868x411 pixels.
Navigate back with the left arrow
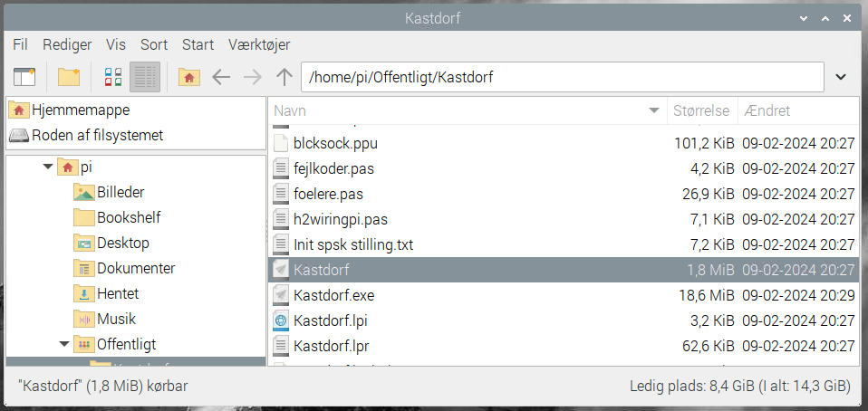tap(221, 77)
